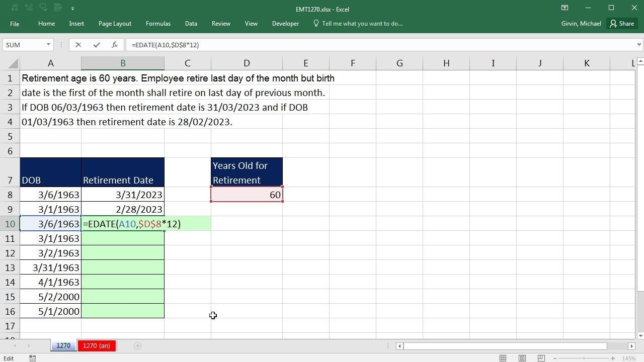Click the Girvin, Michael account name
This screenshot has height=362, width=644.
[x=581, y=24]
